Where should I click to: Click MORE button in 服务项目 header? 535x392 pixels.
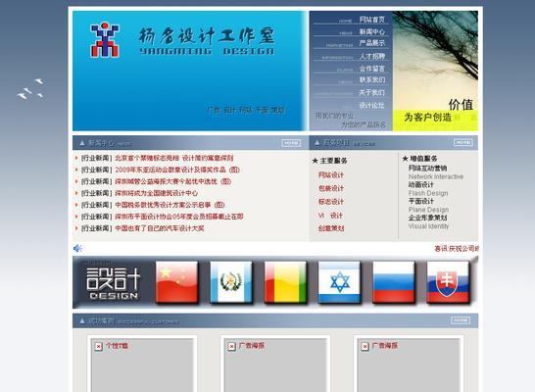(x=463, y=143)
